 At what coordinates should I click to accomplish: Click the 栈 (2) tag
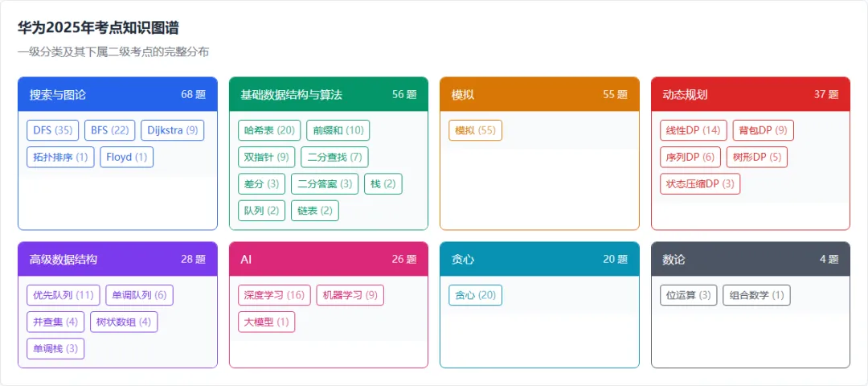pos(383,184)
